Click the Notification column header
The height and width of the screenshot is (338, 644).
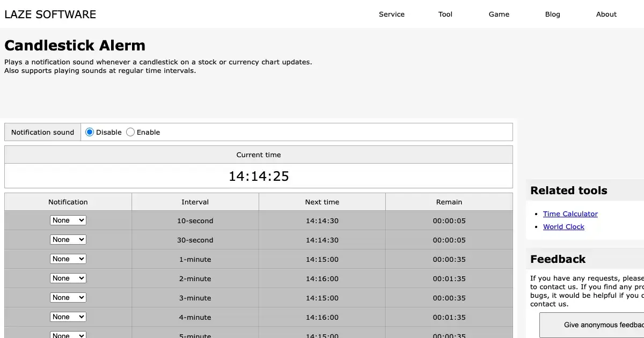coord(68,202)
